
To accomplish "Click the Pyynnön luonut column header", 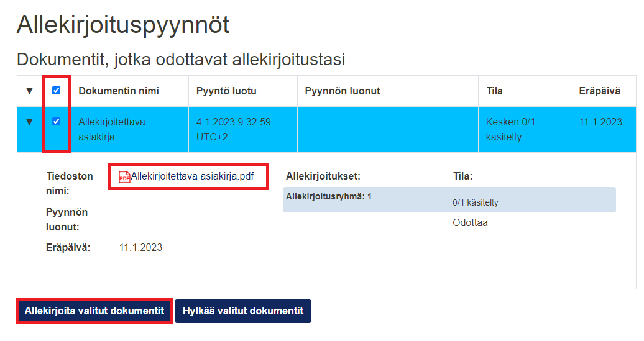I will (343, 91).
